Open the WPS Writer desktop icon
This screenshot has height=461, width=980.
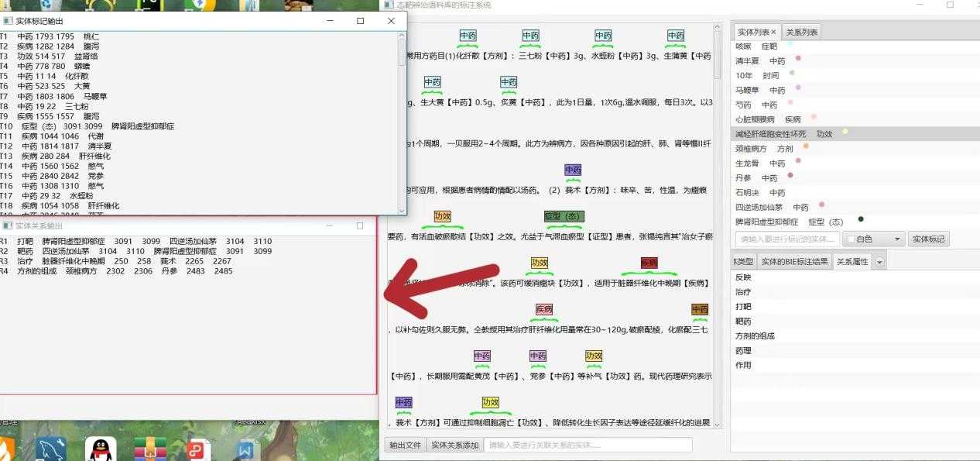pyautogui.click(x=246, y=449)
